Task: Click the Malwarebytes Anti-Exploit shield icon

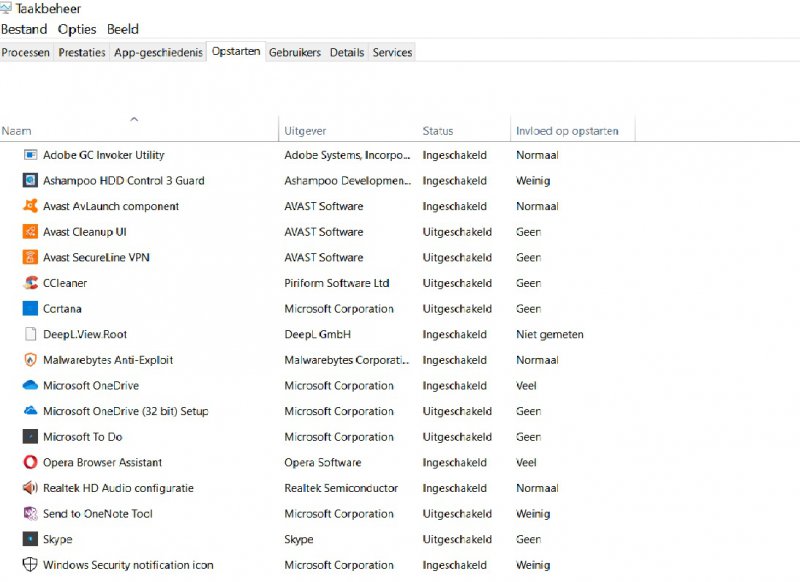Action: tap(30, 360)
